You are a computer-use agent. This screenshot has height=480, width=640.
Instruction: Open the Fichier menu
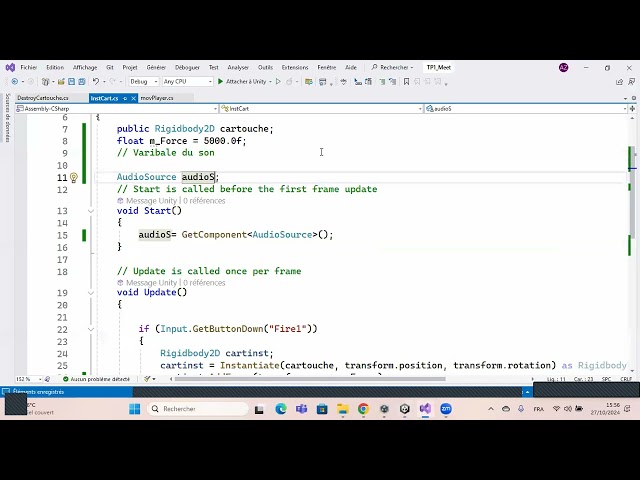(x=29, y=67)
